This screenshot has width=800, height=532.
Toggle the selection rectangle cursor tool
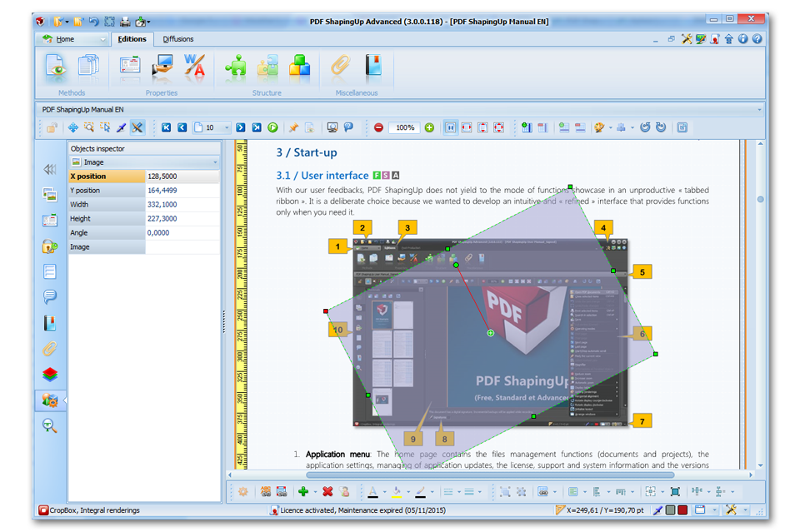pyautogui.click(x=105, y=127)
